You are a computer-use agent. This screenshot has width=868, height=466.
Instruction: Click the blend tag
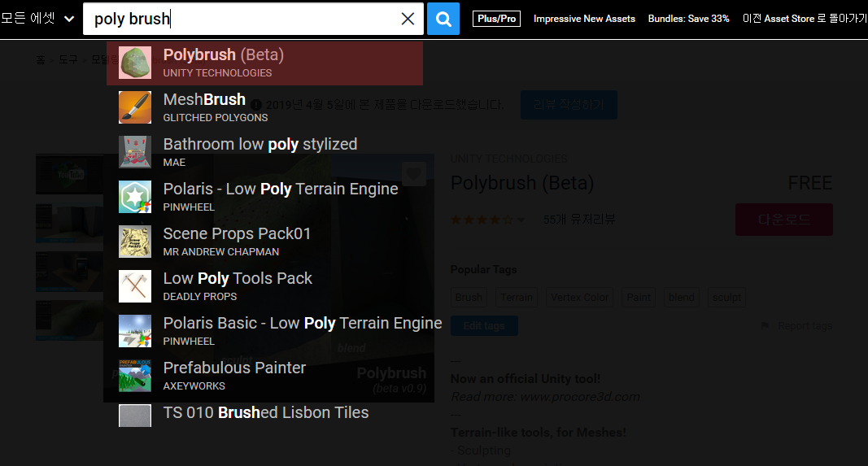click(x=682, y=298)
